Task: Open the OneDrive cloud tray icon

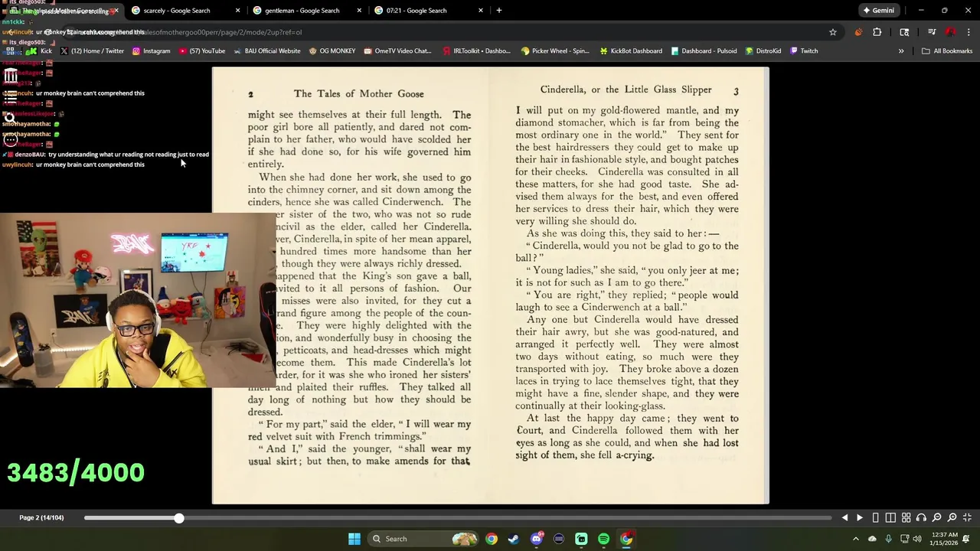Action: click(x=872, y=539)
